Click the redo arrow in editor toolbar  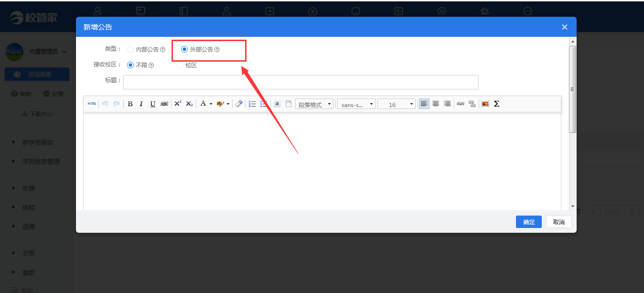tap(117, 104)
